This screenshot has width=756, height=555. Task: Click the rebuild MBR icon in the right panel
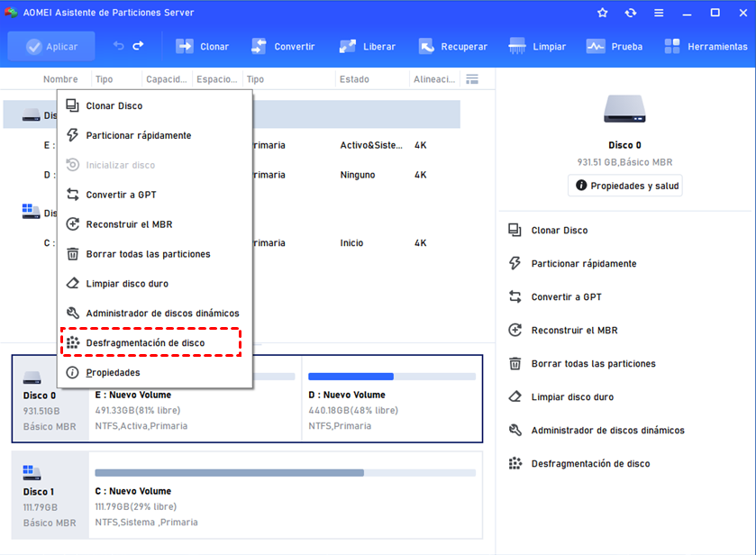[515, 330]
